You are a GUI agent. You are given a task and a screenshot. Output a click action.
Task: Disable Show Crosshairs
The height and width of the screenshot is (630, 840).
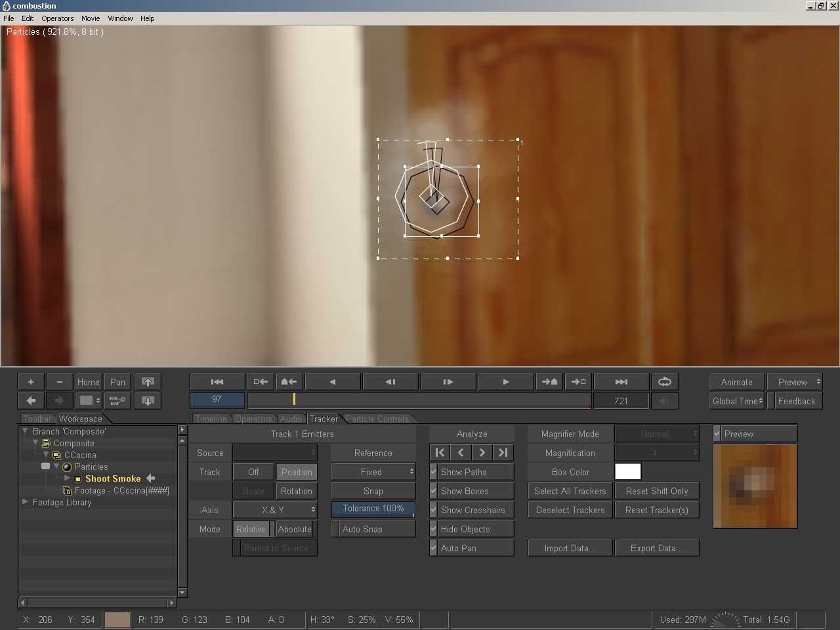(434, 510)
